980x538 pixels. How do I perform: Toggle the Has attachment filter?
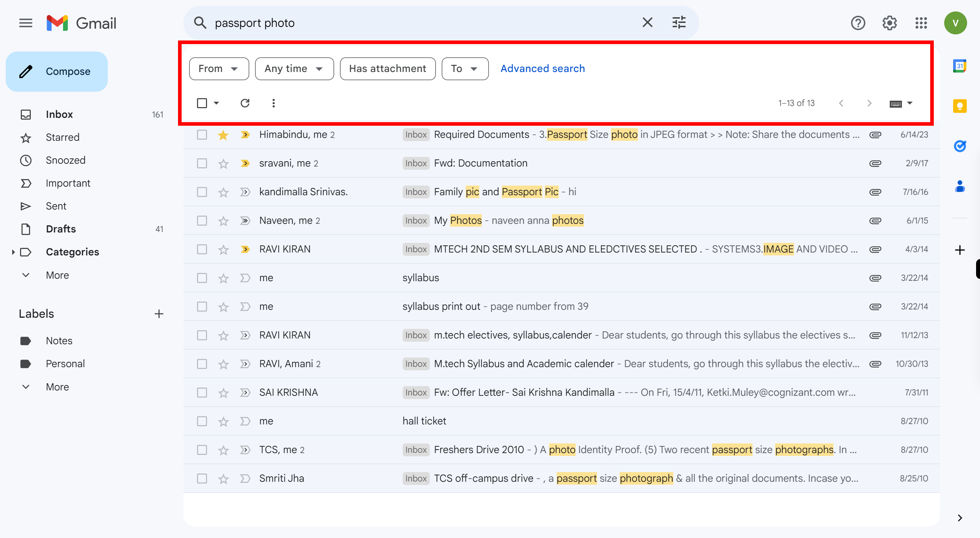click(387, 69)
